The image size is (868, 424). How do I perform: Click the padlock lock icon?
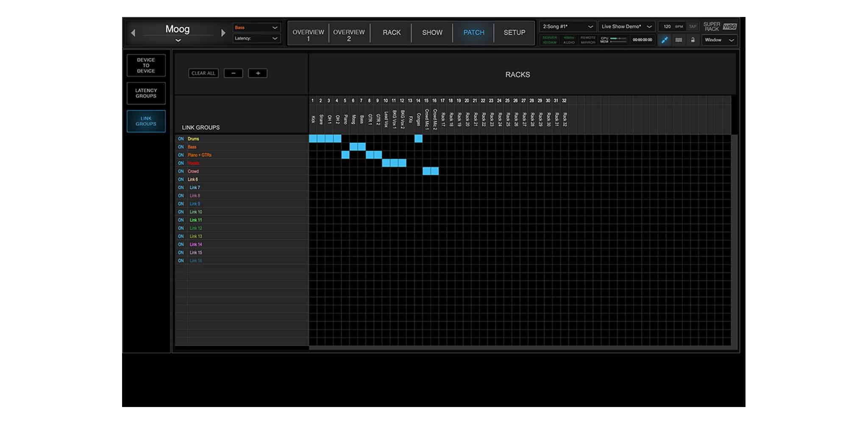(693, 40)
